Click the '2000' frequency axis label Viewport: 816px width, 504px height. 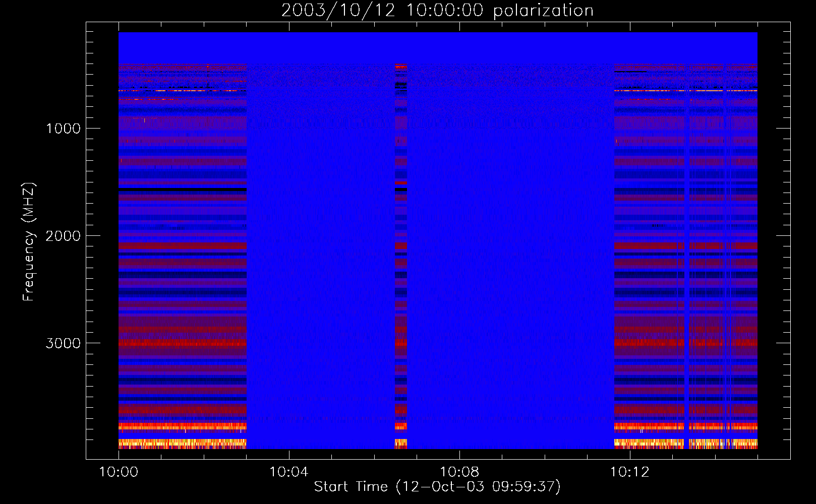pos(63,236)
